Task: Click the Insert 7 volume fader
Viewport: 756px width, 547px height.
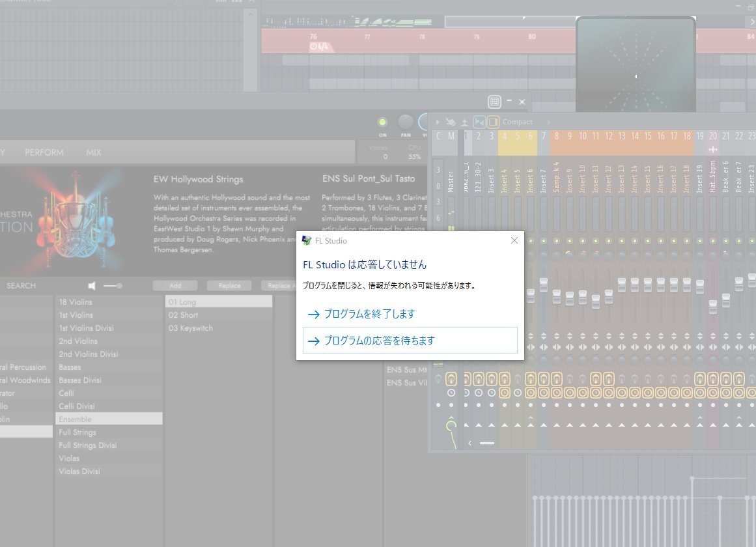Action: coord(544,285)
